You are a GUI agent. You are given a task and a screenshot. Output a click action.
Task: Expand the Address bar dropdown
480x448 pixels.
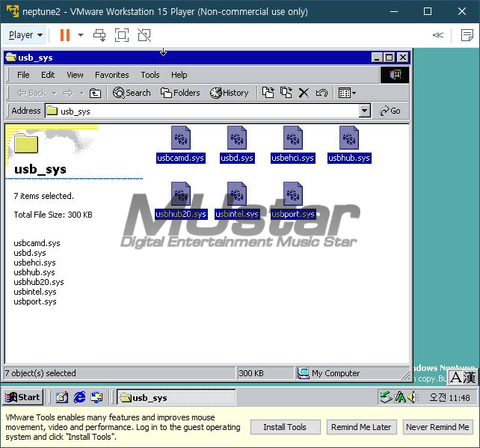coord(364,111)
